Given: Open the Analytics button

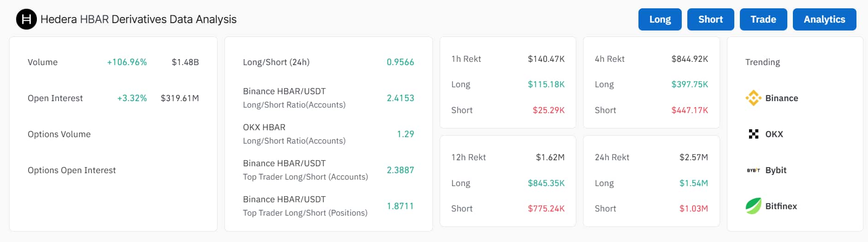Looking at the screenshot, I should pos(824,19).
